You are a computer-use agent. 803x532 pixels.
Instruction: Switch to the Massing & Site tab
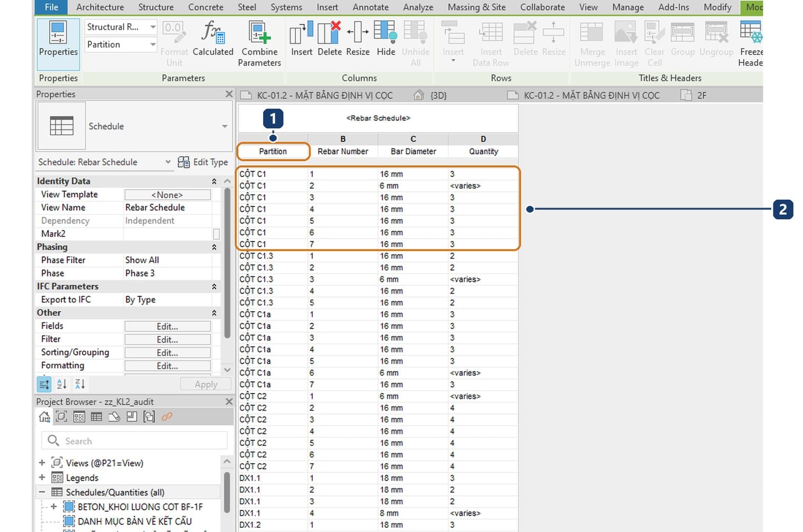[x=477, y=7]
